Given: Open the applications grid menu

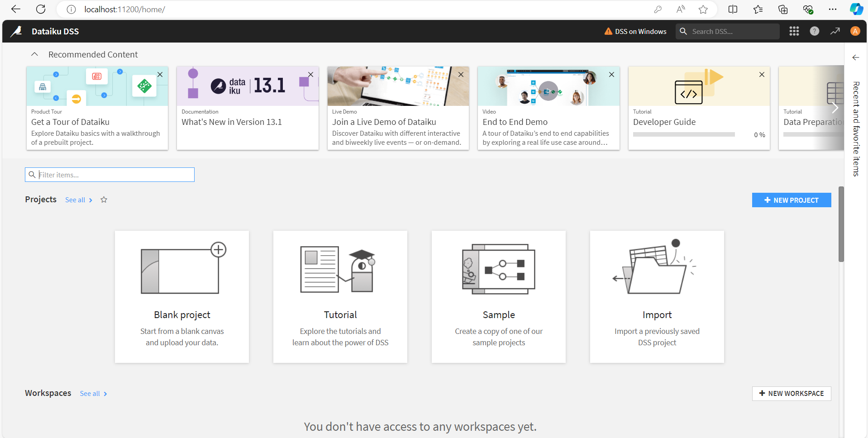Looking at the screenshot, I should click(794, 31).
